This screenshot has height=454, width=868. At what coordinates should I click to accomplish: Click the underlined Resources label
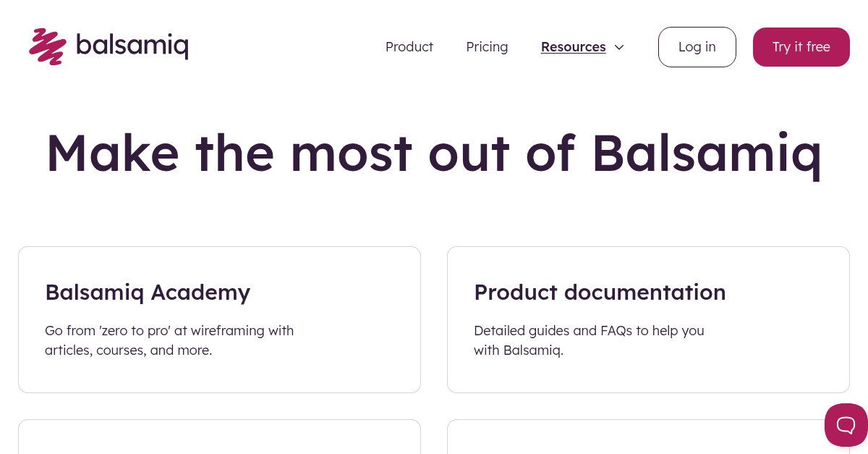point(573,46)
